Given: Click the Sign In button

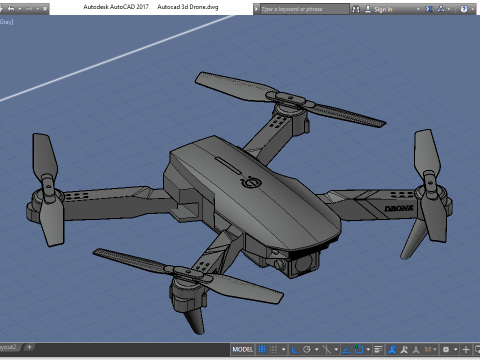Looking at the screenshot, I should [x=379, y=9].
